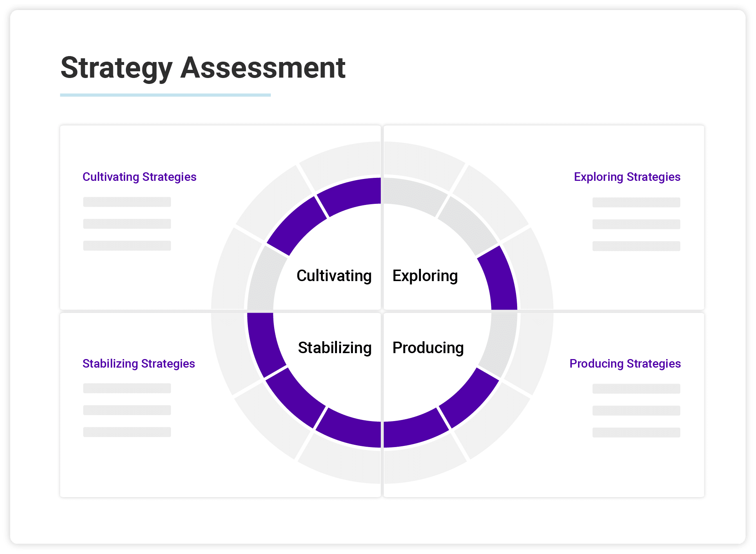Click the bottom purple segment of Producing quadrant
756x554 pixels.
414,430
